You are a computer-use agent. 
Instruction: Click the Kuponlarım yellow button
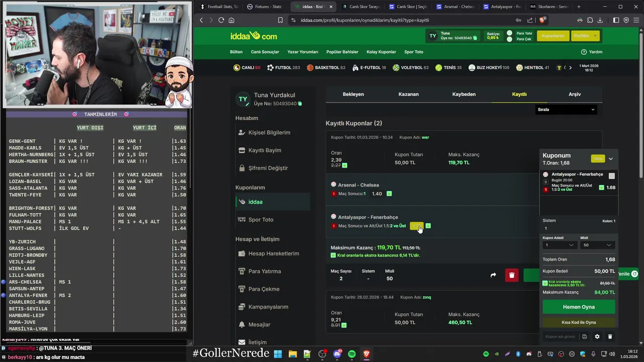coord(553,36)
